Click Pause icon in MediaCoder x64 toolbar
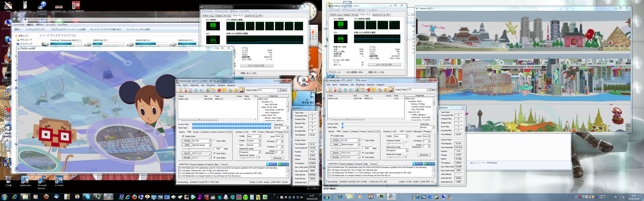644x201 pixels. [x=236, y=90]
